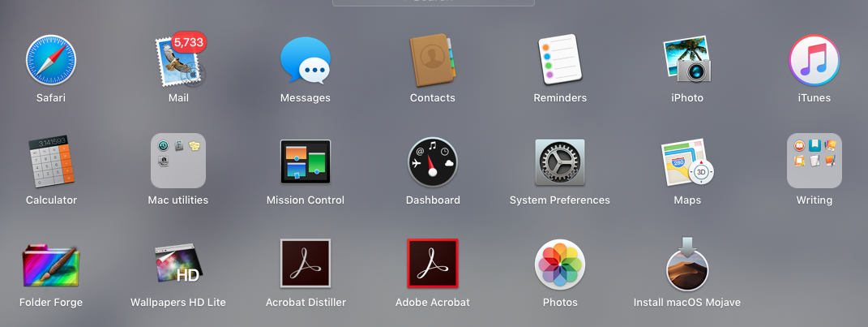Click the "Writing" label text
This screenshot has width=868, height=327.
point(815,200)
